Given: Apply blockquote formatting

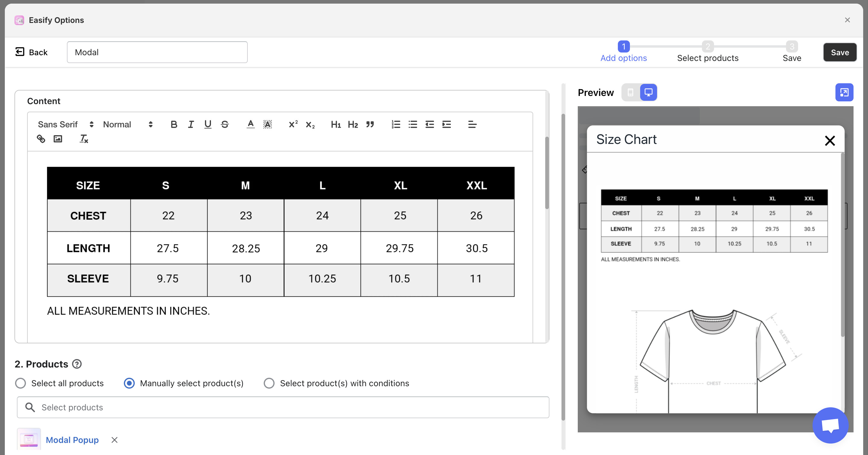Looking at the screenshot, I should coord(370,124).
